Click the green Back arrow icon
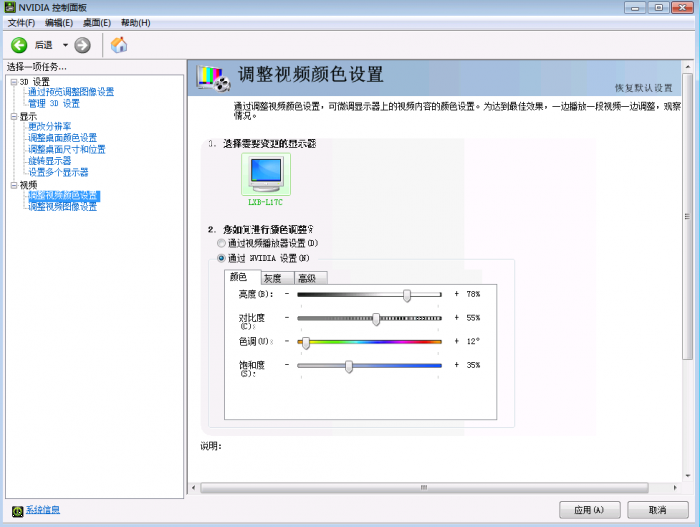700x527 pixels. pos(19,45)
